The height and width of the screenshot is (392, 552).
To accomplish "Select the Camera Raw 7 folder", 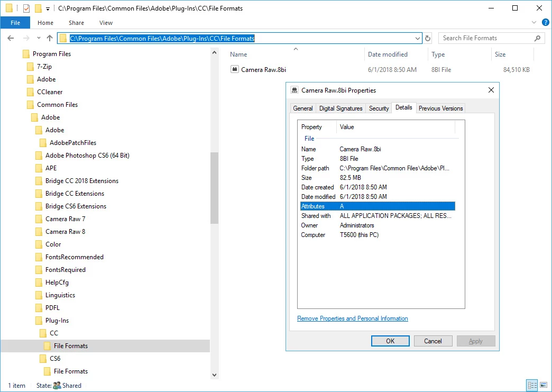I will (65, 218).
